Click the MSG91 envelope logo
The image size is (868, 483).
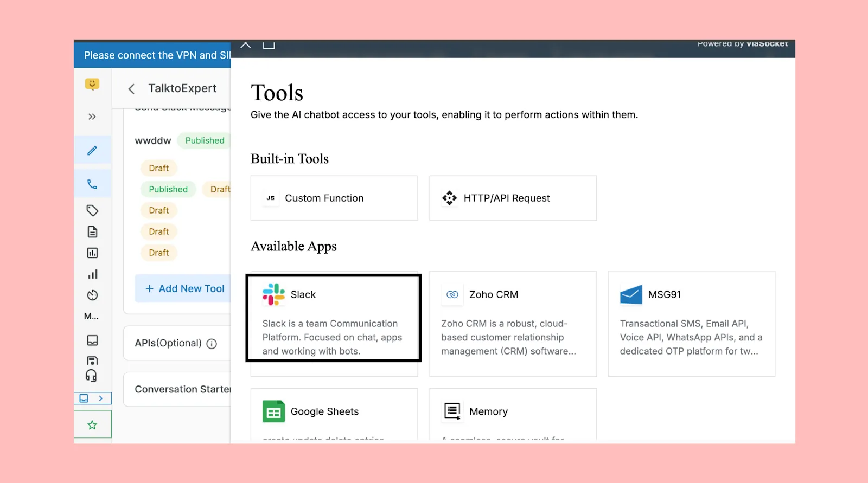click(x=631, y=295)
